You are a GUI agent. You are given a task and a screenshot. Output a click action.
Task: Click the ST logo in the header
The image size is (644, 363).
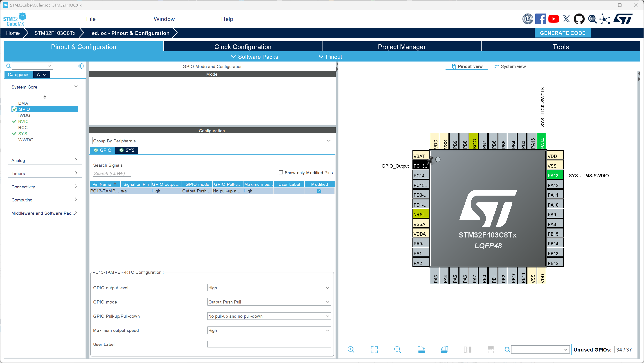(x=623, y=19)
